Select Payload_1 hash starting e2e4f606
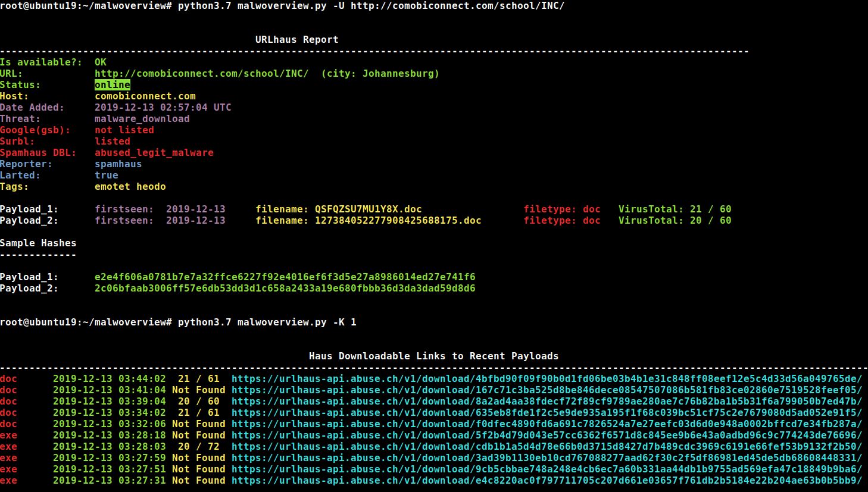 click(285, 277)
